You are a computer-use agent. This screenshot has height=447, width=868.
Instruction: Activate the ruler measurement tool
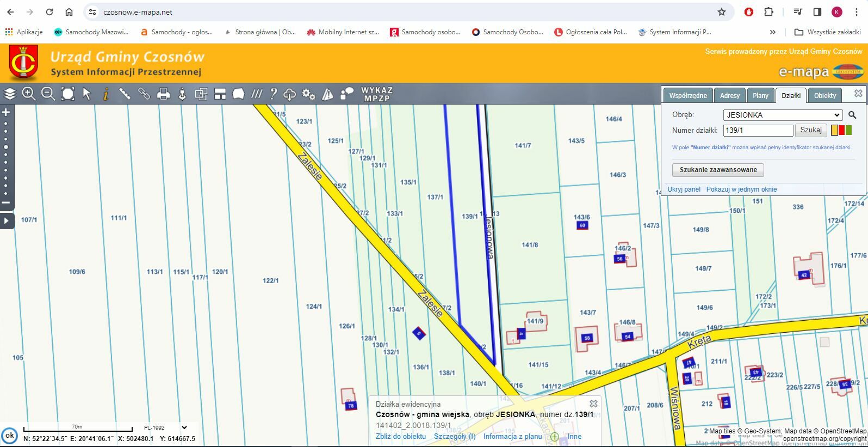(125, 94)
